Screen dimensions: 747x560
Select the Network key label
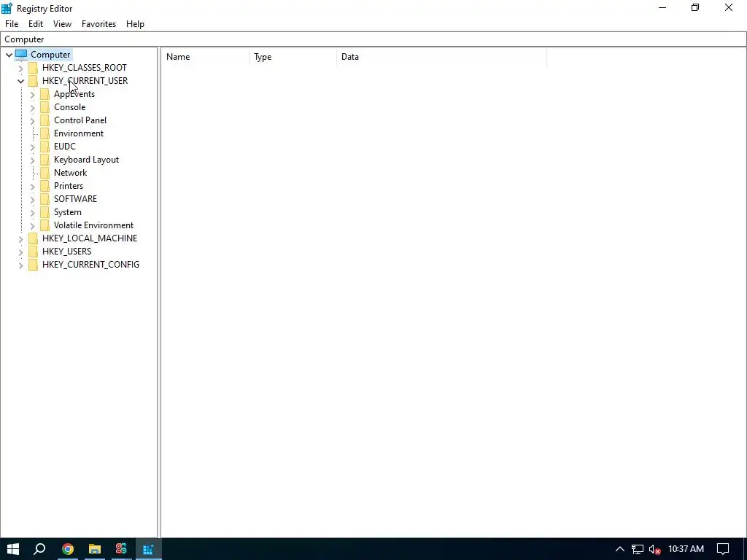71,172
